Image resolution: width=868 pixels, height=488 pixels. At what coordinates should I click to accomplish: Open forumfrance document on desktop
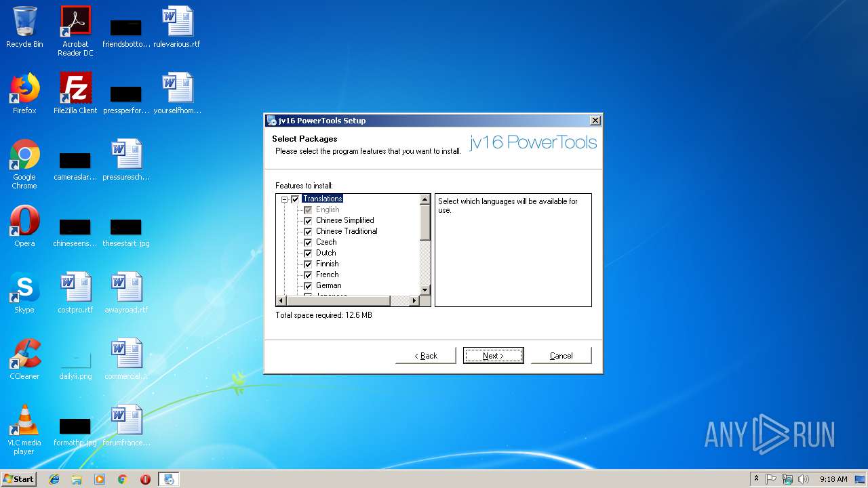point(126,426)
